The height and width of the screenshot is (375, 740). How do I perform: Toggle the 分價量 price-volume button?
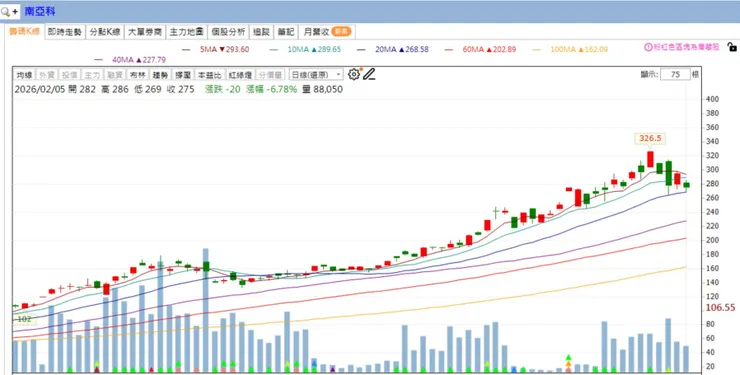(270, 75)
